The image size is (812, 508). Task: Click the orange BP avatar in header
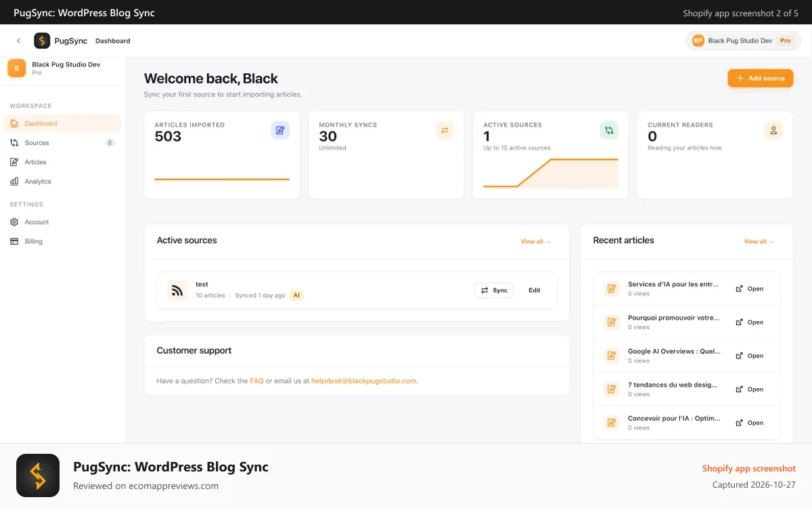pyautogui.click(x=698, y=41)
